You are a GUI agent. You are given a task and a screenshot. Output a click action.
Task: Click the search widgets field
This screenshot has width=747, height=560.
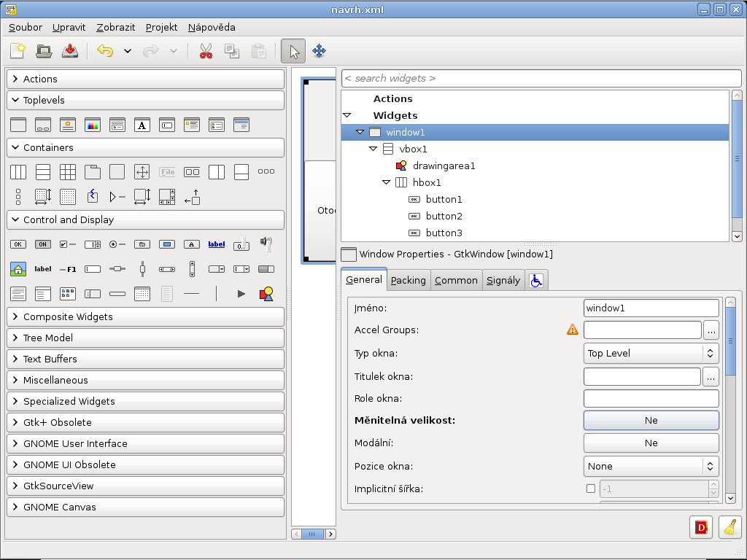pos(541,79)
